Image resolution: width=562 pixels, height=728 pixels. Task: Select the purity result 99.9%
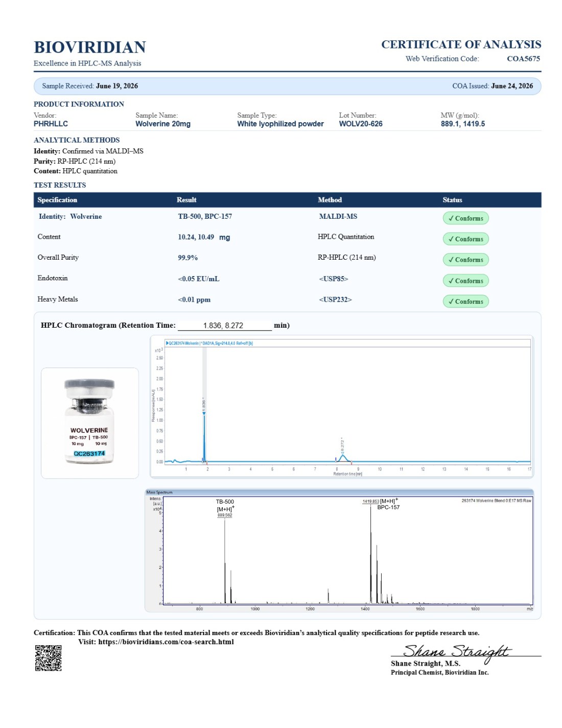pos(188,258)
